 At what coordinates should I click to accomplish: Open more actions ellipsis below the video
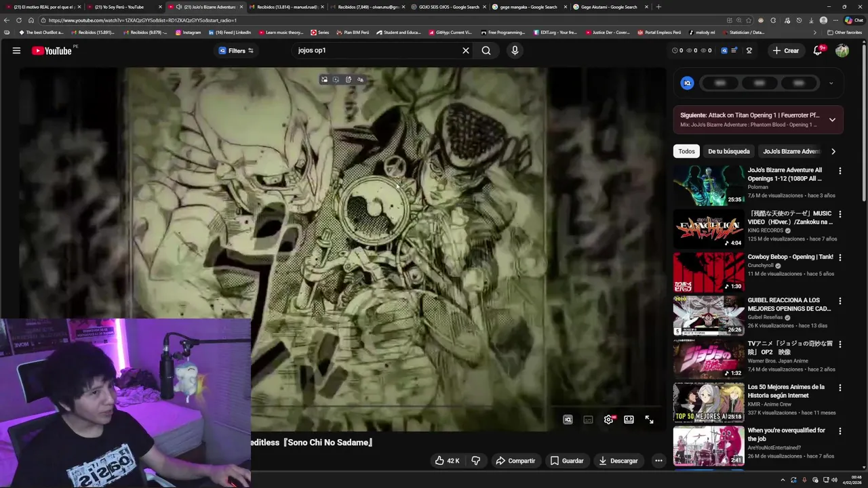[658, 460]
